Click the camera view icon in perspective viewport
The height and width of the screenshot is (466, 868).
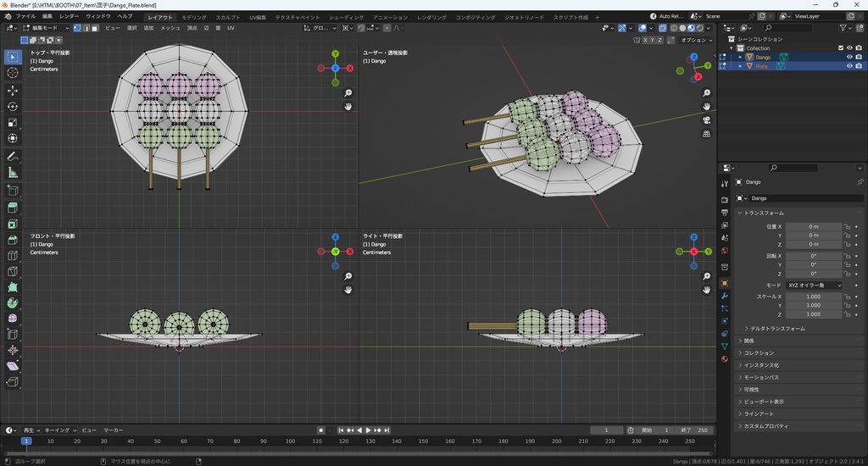pos(707,119)
